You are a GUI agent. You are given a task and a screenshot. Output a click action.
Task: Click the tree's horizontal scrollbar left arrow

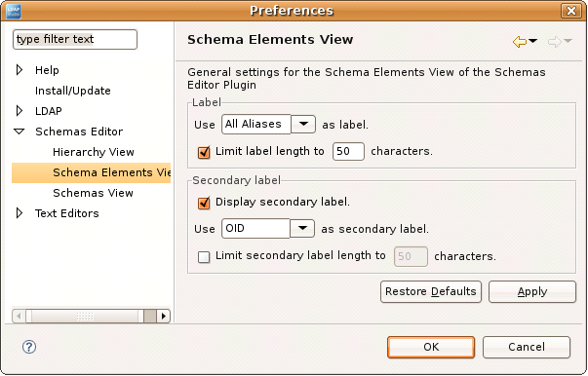[x=19, y=316]
